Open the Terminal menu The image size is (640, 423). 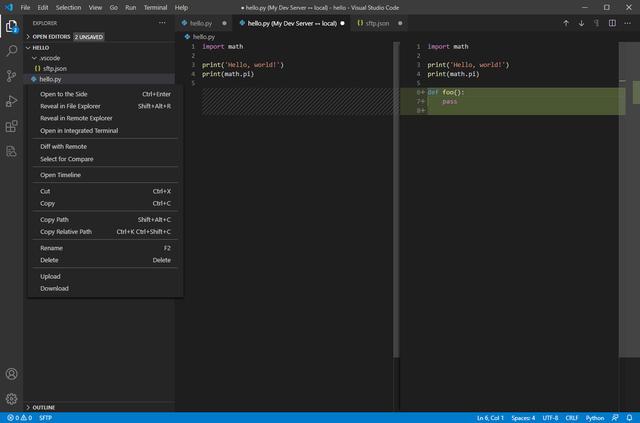(x=155, y=7)
